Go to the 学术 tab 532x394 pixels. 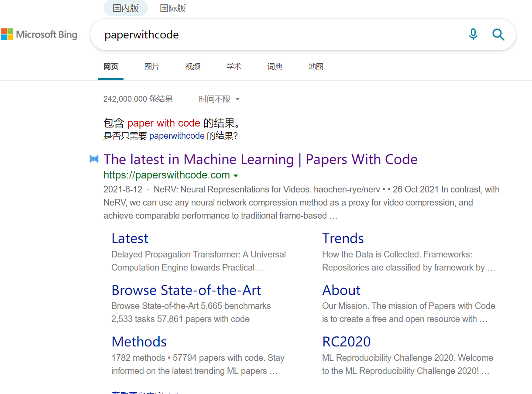point(234,67)
